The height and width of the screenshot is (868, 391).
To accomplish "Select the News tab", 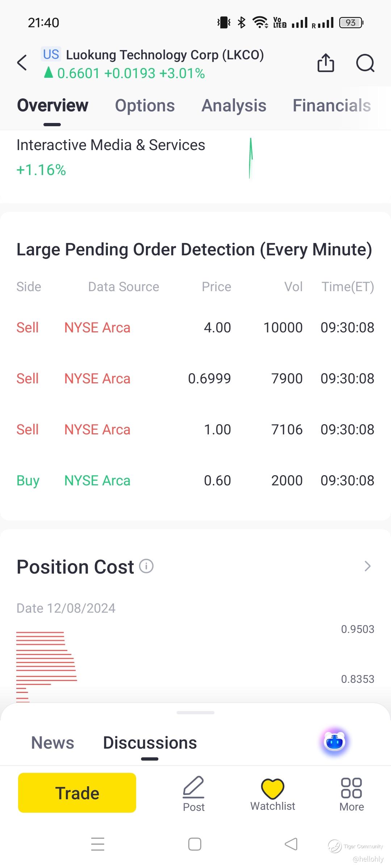I will (53, 743).
